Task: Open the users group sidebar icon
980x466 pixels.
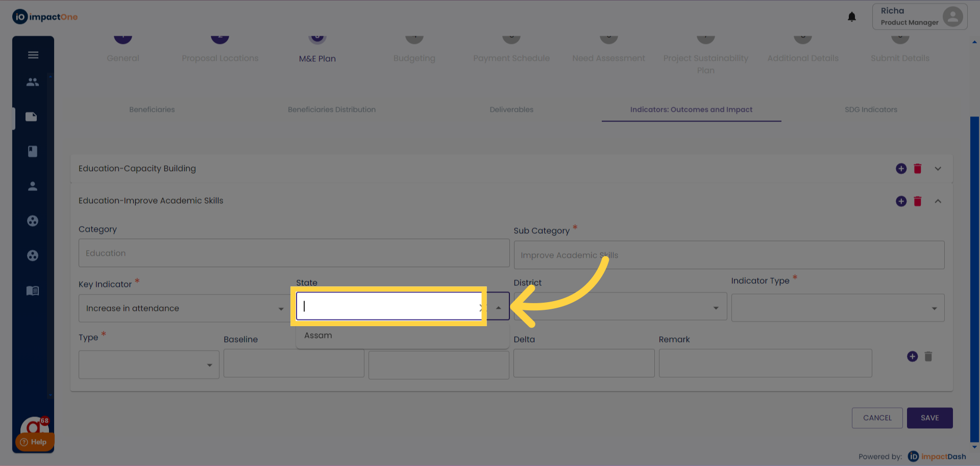Action: pos(33,82)
